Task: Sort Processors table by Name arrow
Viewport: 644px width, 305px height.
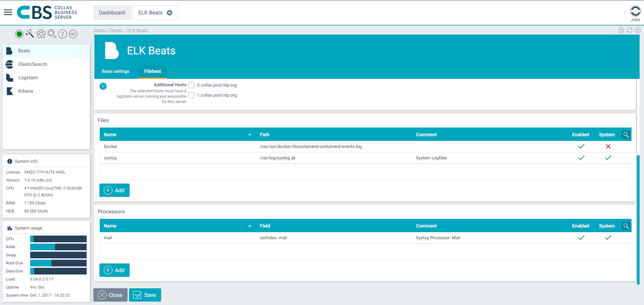Action: click(x=250, y=226)
